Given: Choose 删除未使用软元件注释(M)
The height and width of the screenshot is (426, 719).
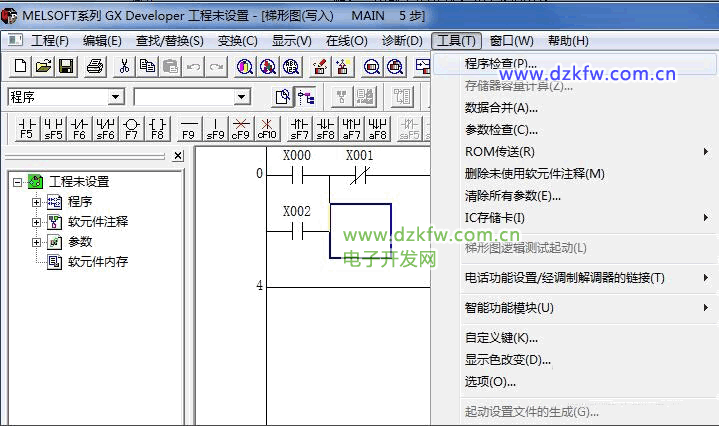Looking at the screenshot, I should pyautogui.click(x=575, y=174).
